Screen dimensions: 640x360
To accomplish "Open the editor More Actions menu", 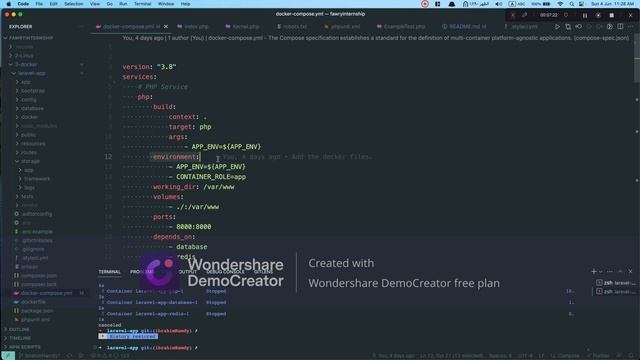I will point(631,27).
